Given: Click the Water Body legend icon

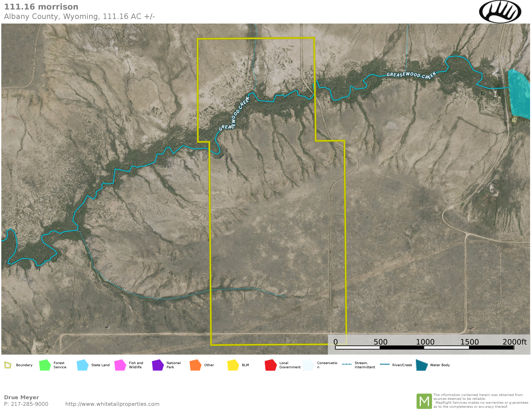Looking at the screenshot, I should pos(422,365).
